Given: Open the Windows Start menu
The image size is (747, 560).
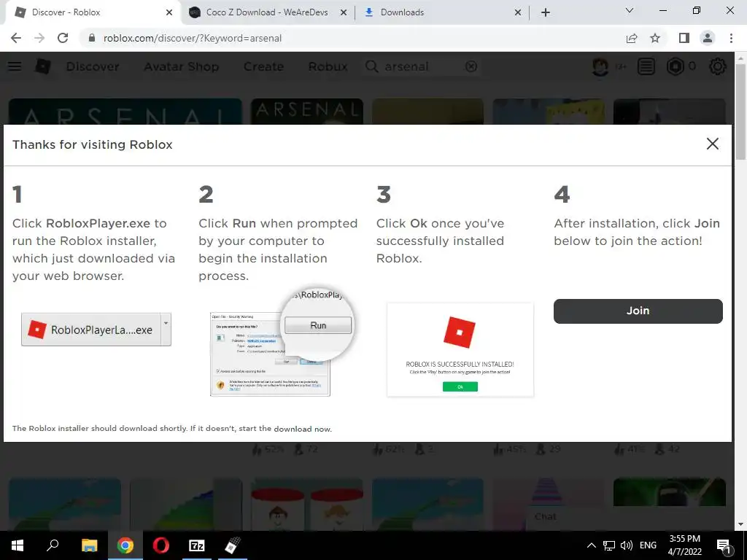Looking at the screenshot, I should (18, 545).
